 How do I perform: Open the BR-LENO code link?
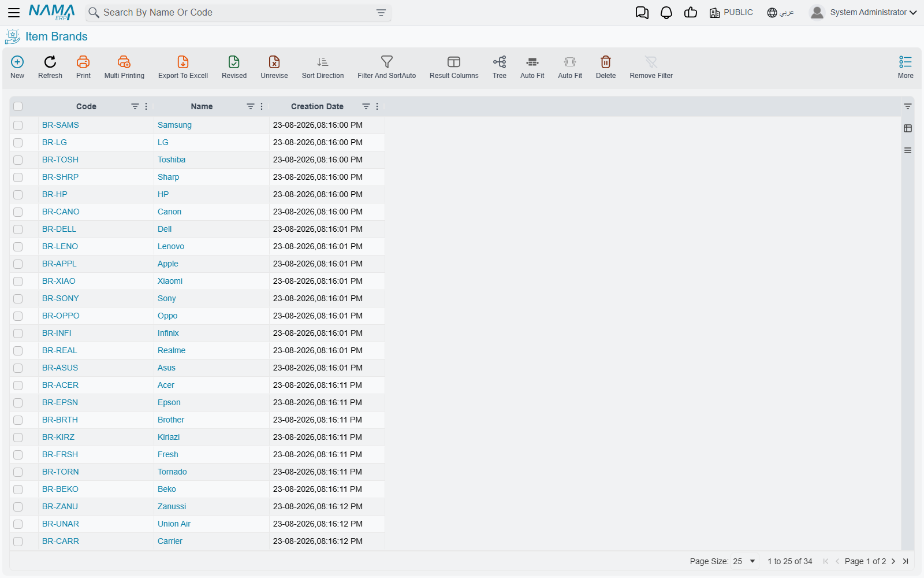point(60,246)
